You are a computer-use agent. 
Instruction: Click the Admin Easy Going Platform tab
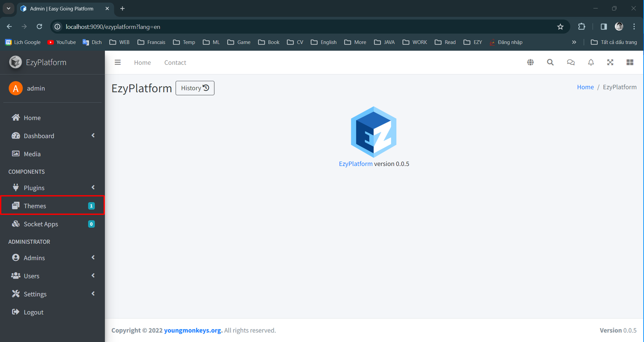click(x=65, y=9)
